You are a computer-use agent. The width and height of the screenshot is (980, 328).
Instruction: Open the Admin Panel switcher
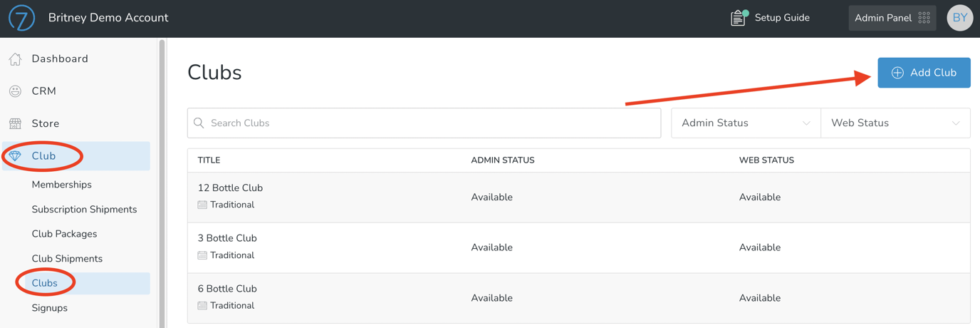pyautogui.click(x=883, y=18)
